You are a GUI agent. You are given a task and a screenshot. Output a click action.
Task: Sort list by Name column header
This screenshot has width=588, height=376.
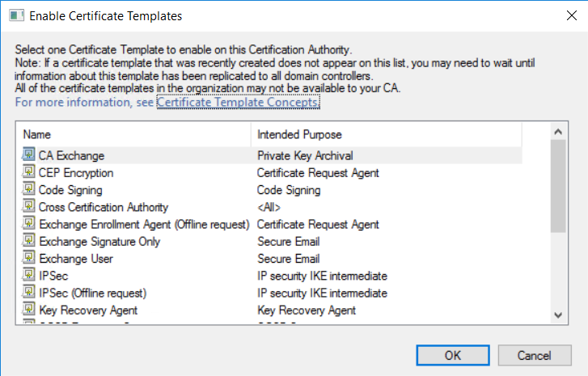pyautogui.click(x=133, y=133)
